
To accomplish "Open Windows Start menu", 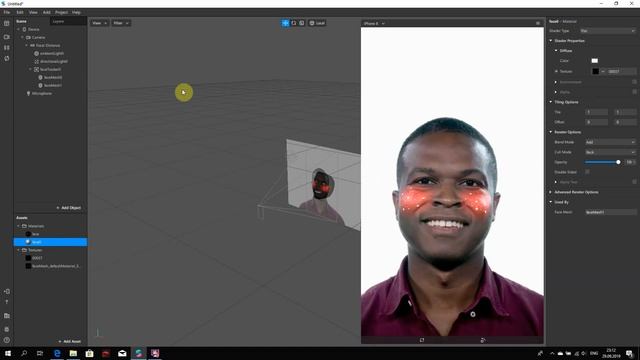I will pyautogui.click(x=8, y=353).
